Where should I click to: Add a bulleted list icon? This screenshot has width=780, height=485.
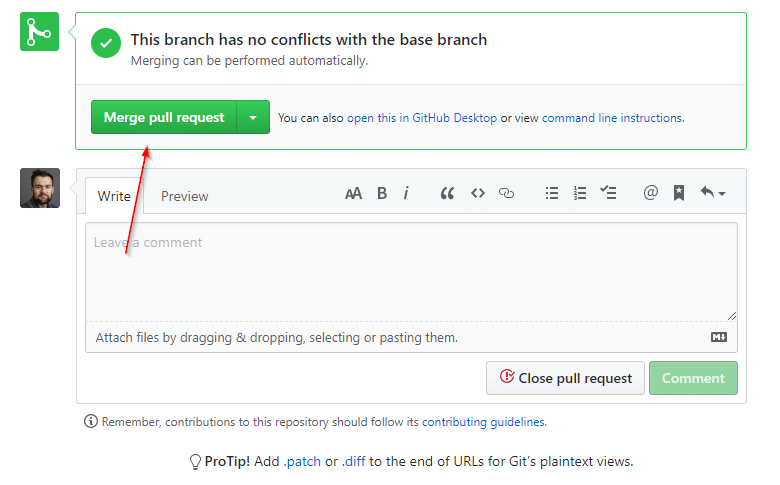pos(552,193)
